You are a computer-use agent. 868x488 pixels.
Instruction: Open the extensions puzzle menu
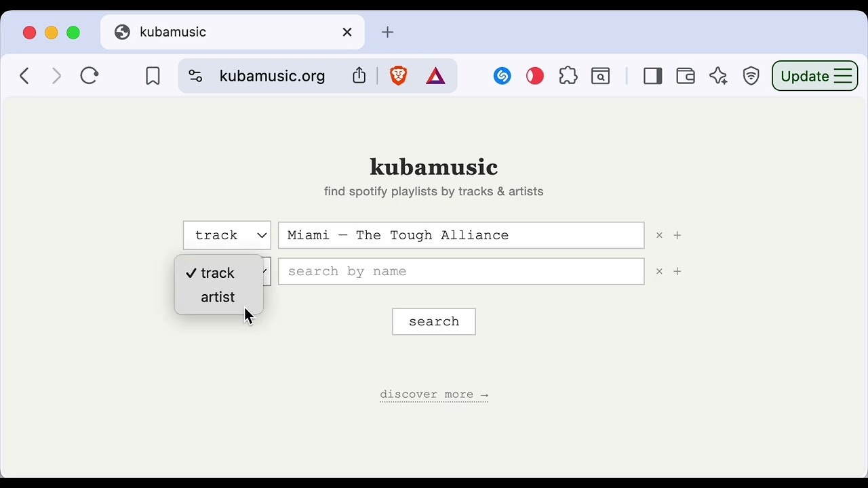click(568, 76)
